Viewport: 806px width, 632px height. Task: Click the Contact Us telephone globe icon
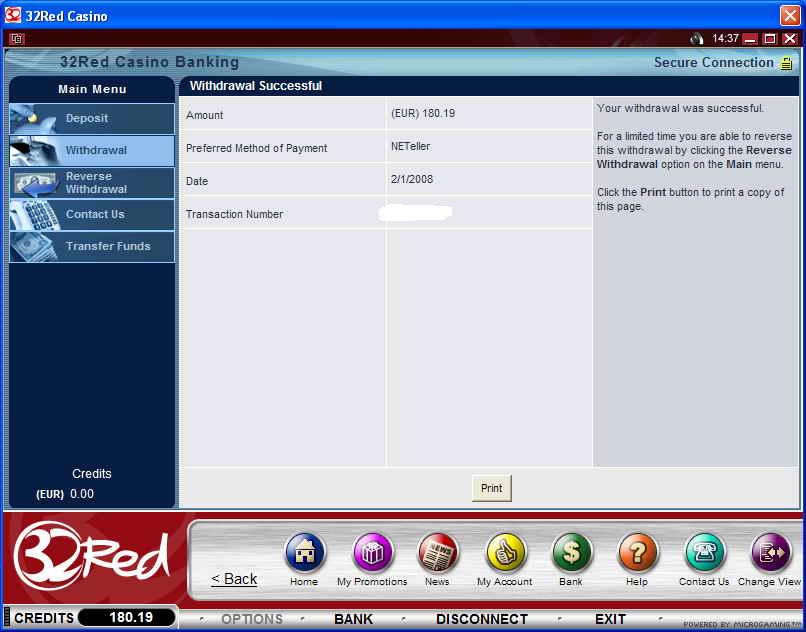point(705,553)
